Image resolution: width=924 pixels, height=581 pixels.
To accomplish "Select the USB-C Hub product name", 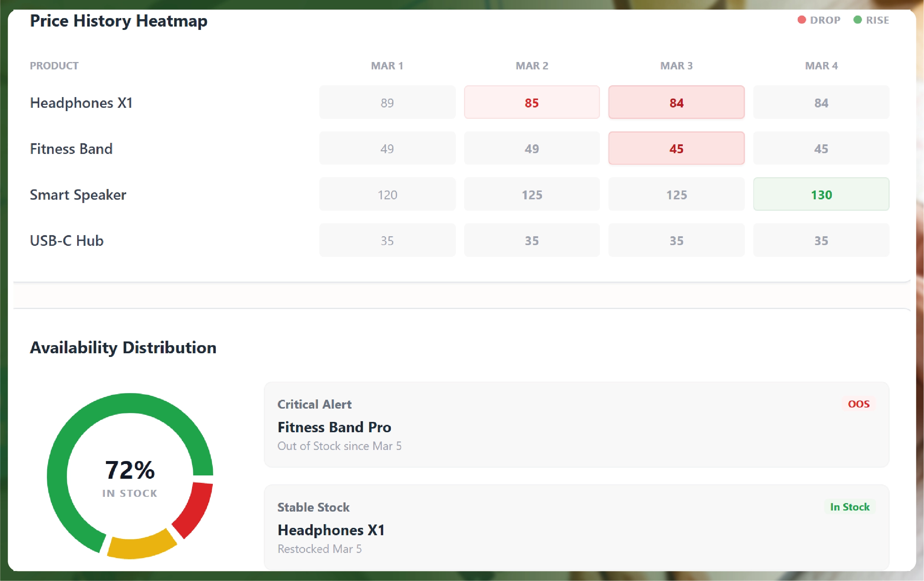I will point(67,240).
